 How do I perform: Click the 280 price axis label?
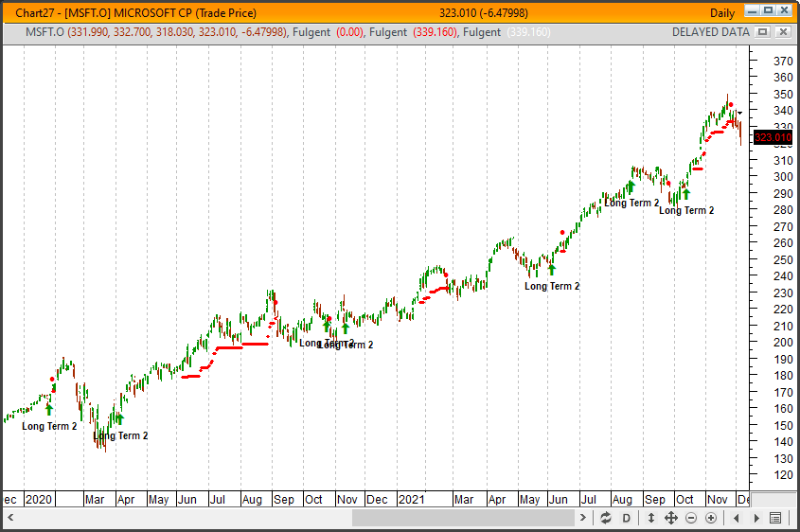783,209
